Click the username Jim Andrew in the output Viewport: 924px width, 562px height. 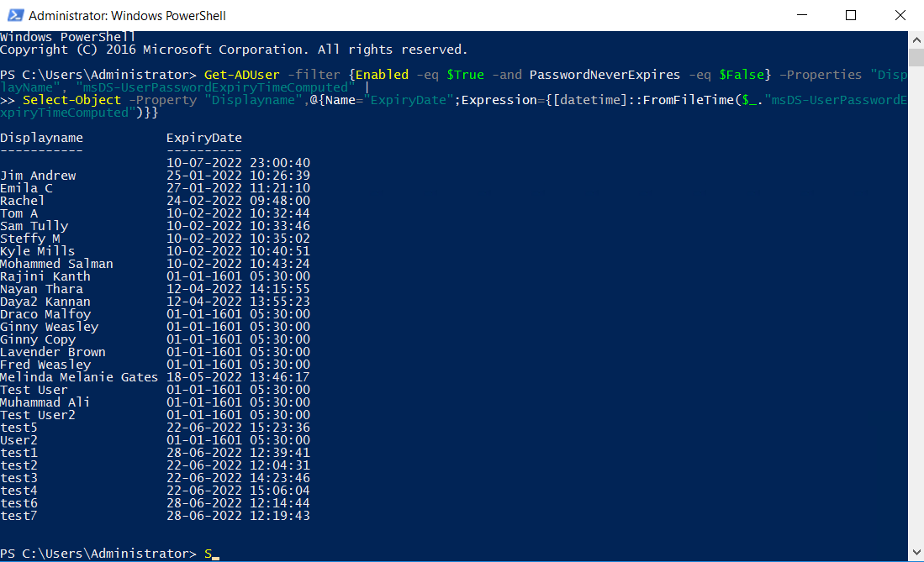[x=38, y=175]
